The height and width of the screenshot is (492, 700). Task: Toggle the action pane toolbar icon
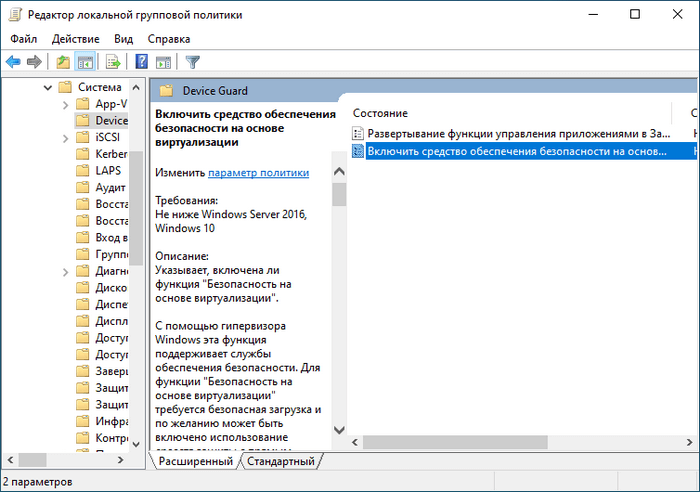click(163, 62)
